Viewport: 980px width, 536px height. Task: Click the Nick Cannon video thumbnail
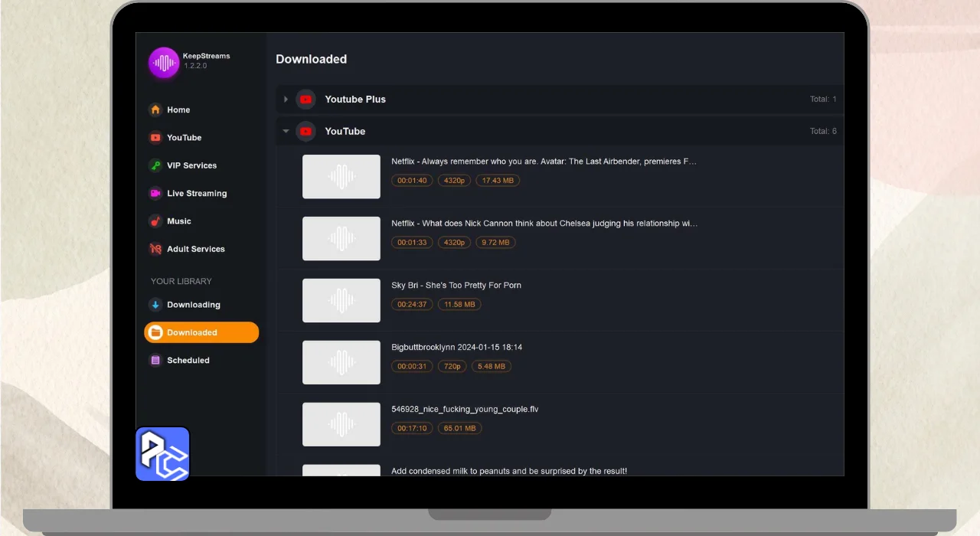pyautogui.click(x=341, y=239)
